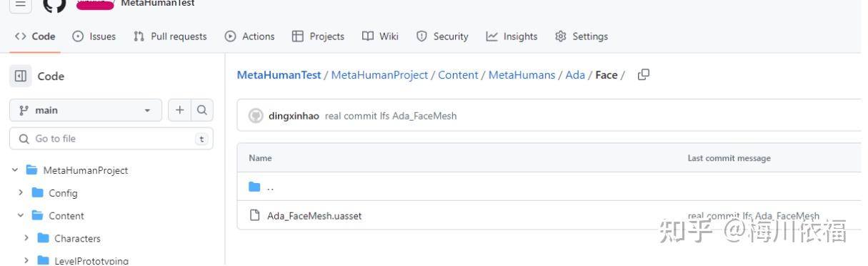
Task: Open MetaHumanProject breadcrumb link
Action: pos(379,75)
